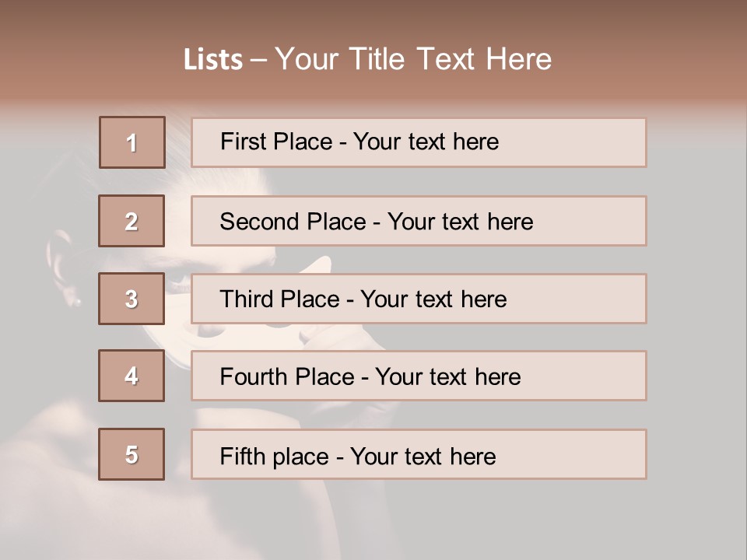Image resolution: width=747 pixels, height=560 pixels.
Task: Click the Fifth place text bar
Action: point(419,454)
